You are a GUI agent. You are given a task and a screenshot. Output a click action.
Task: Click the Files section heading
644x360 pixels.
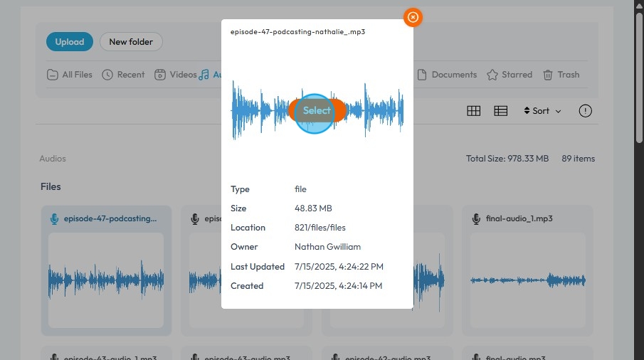51,186
